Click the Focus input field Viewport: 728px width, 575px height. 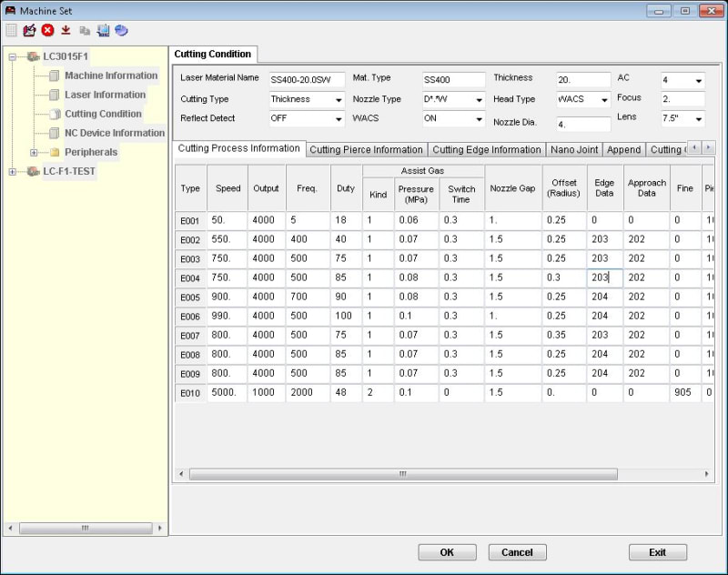click(x=683, y=99)
